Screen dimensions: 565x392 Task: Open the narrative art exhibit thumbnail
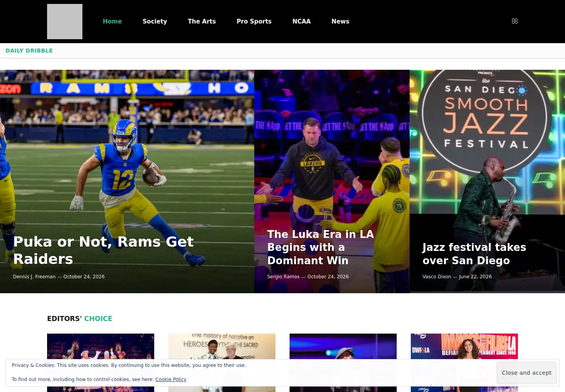point(222,347)
